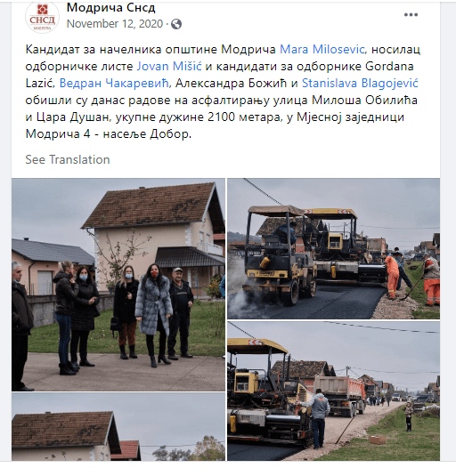Screen dimensions: 456x476
Task: Open partially visible bottom-left roof photo
Action: tap(118, 426)
